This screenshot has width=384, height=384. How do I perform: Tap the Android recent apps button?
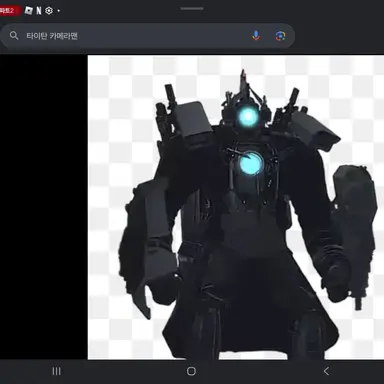coord(57,371)
